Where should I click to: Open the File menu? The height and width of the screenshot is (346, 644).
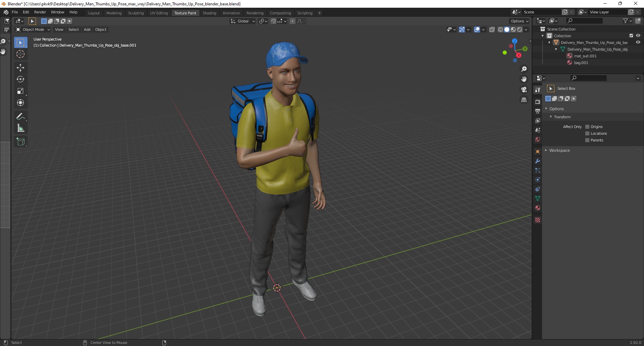(15, 12)
